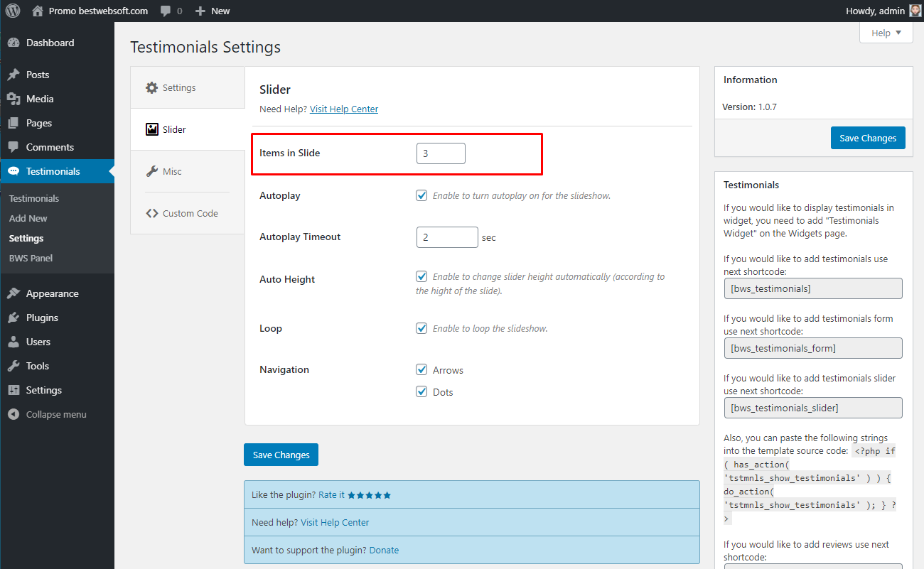Click the Plugins plug icon
Viewport: 924px width, 569px height.
pyautogui.click(x=14, y=318)
